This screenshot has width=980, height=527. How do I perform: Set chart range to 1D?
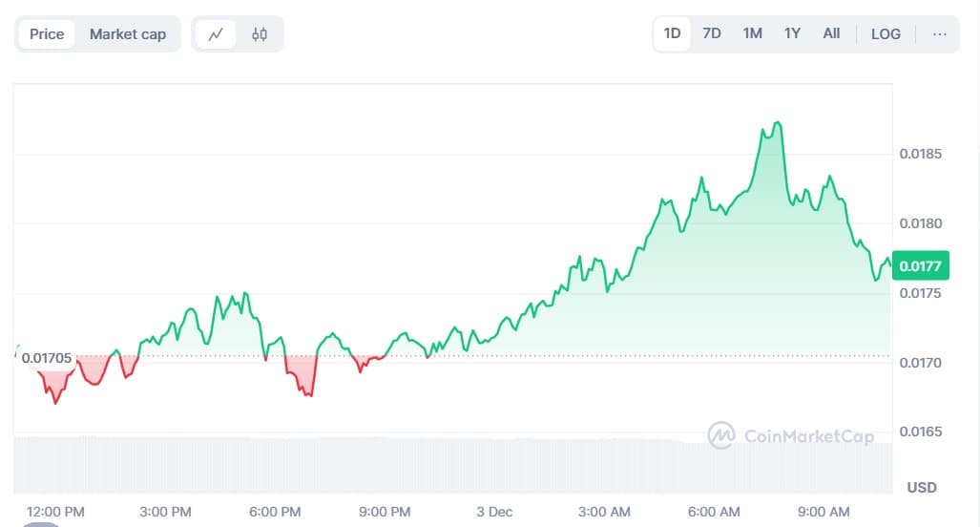click(x=672, y=33)
